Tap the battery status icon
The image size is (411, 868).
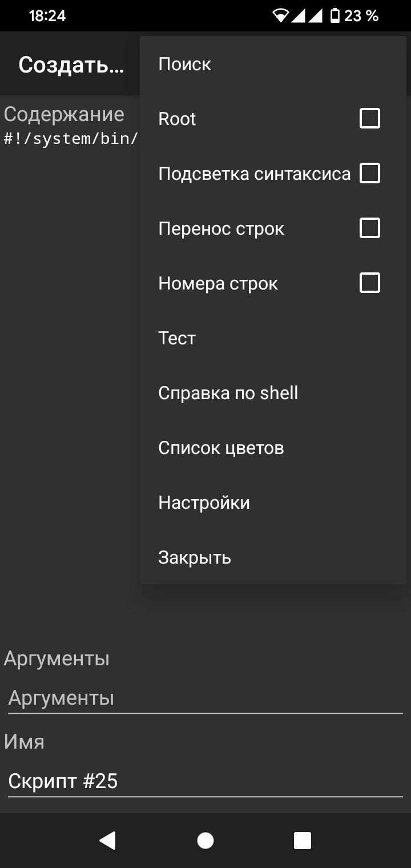pos(336,16)
